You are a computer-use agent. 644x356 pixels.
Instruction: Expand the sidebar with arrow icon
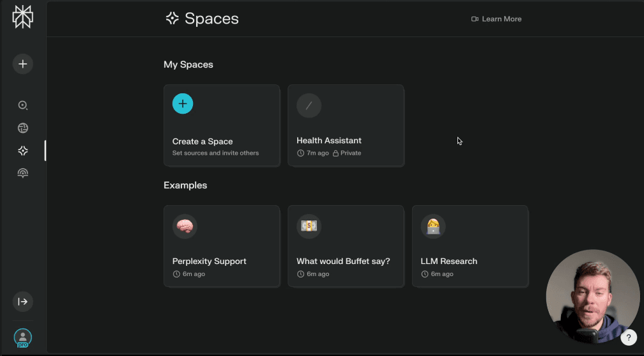(22, 302)
